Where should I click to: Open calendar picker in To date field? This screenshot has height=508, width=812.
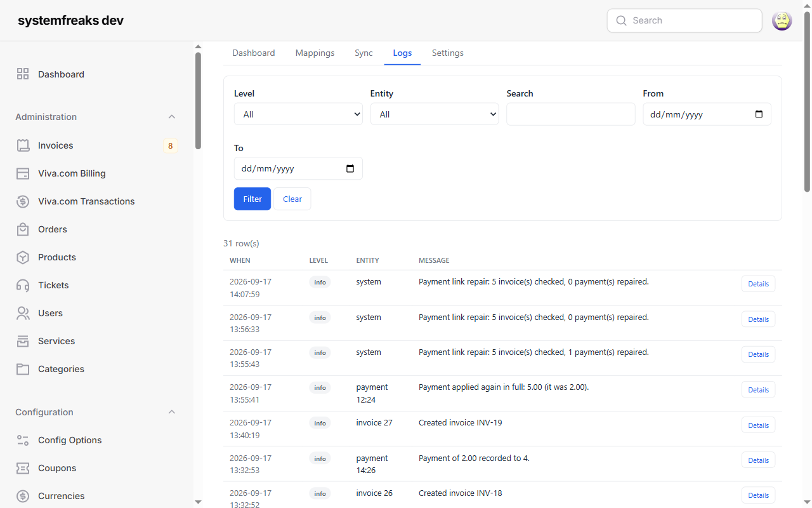pyautogui.click(x=350, y=168)
